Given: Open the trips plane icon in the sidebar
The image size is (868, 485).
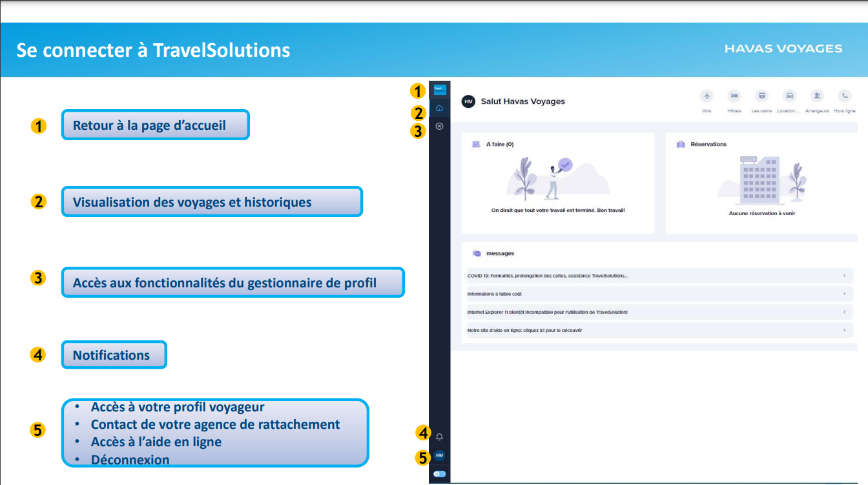Looking at the screenshot, I should pyautogui.click(x=439, y=127).
